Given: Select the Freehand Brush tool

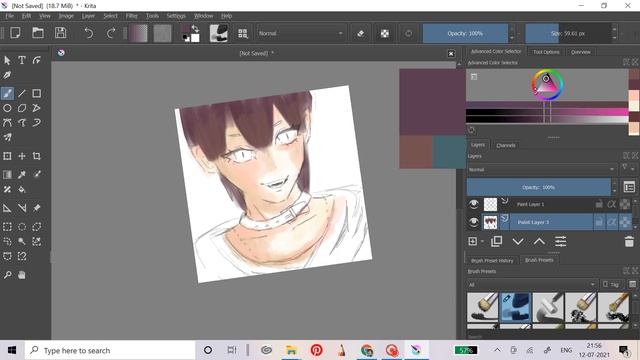Looking at the screenshot, I should tap(7, 93).
